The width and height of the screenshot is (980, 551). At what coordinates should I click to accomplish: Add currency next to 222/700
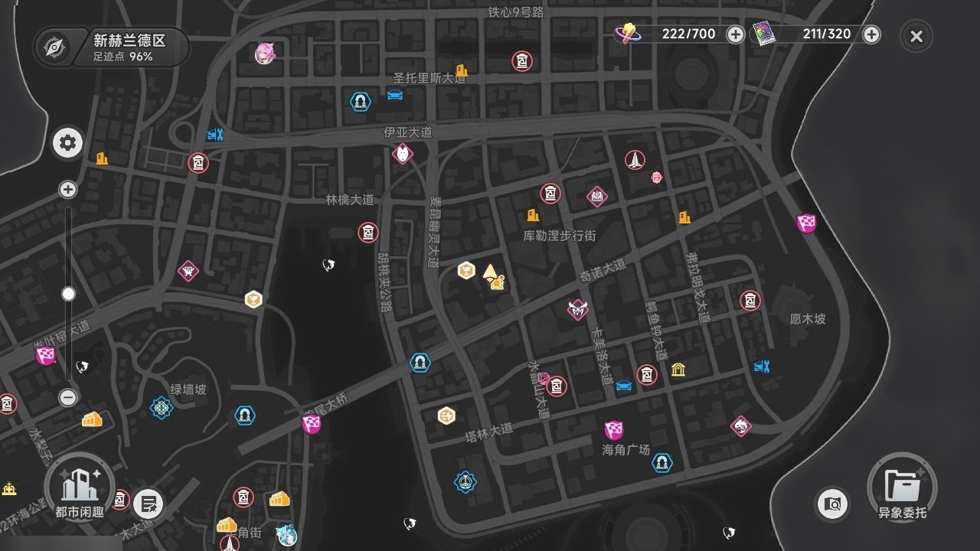(735, 34)
